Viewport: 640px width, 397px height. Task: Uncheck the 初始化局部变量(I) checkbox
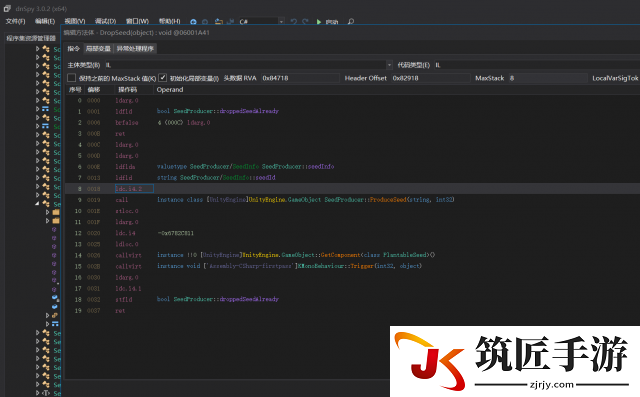point(162,78)
